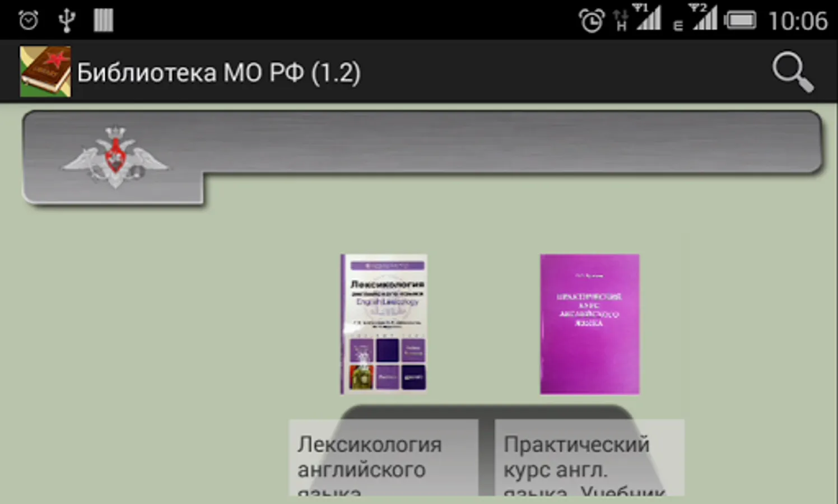Tap the barcode notification icon in status bar
Screen dimensions: 838x504
click(x=103, y=20)
